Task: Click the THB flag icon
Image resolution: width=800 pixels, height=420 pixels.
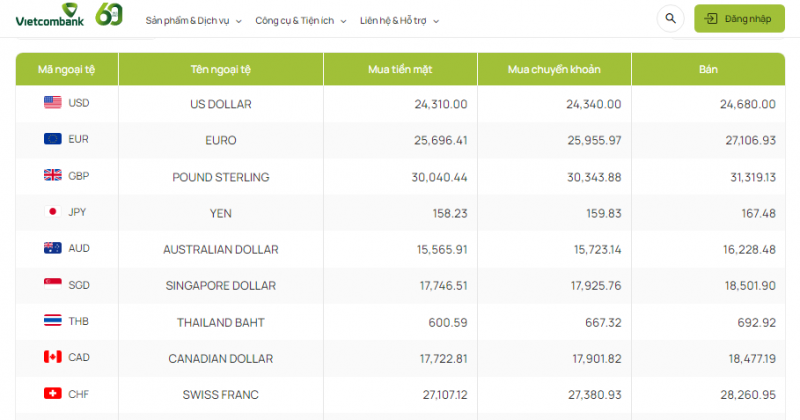Action: pyautogui.click(x=53, y=320)
